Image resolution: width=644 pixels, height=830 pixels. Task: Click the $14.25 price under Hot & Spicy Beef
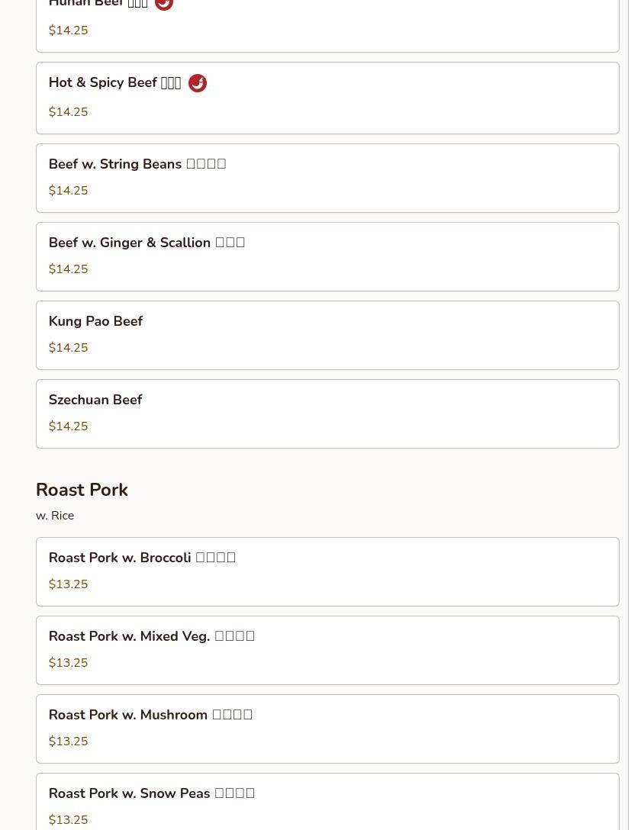(68, 112)
